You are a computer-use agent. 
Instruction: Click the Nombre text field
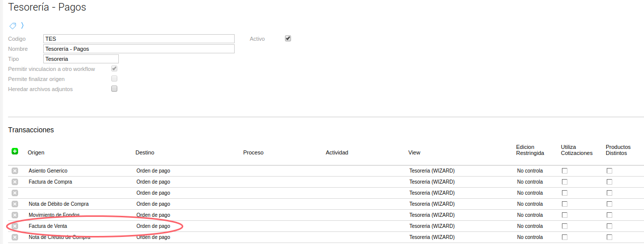[139, 49]
